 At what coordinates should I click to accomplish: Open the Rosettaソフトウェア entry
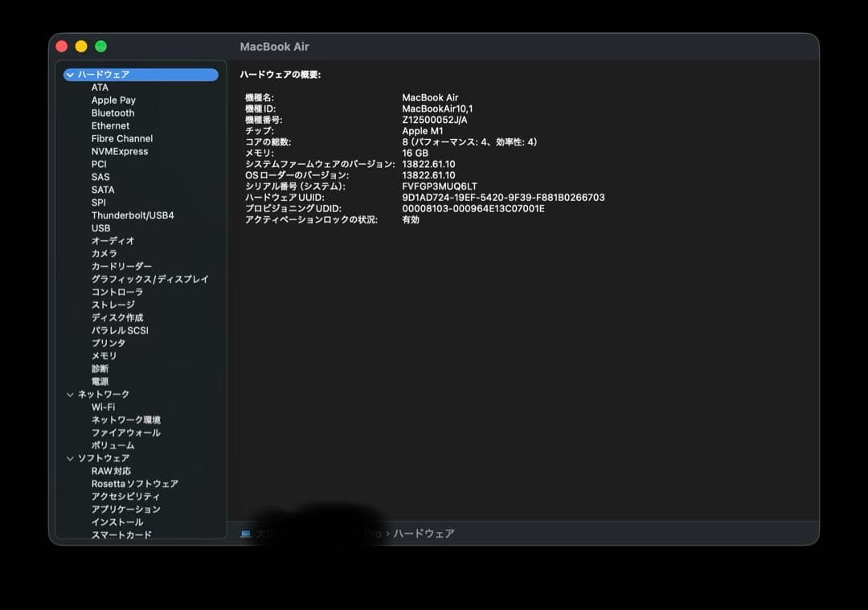point(134,484)
